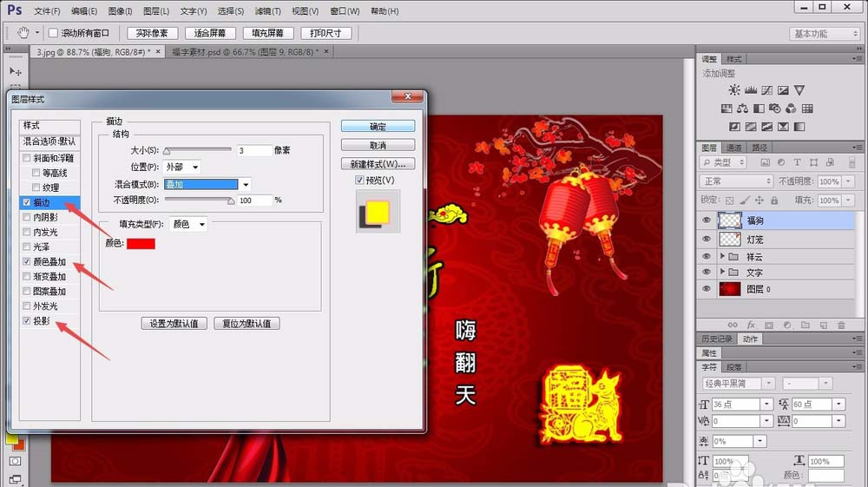Click the Lock all padlock icon
The width and height of the screenshot is (868, 487).
[x=776, y=200]
